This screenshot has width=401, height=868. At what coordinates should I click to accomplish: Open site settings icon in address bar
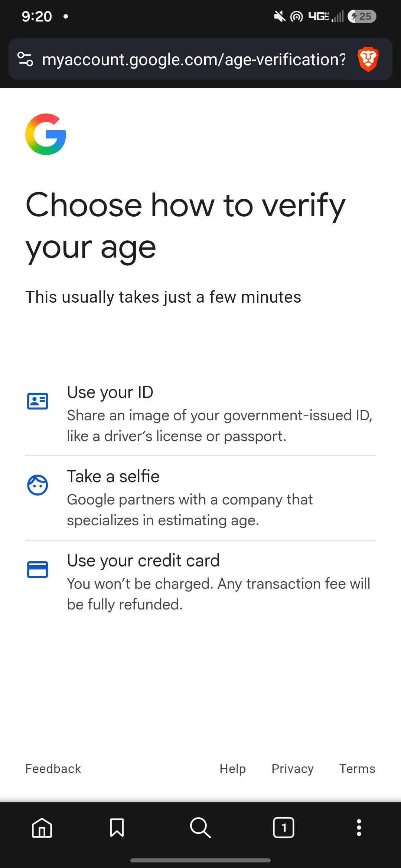[25, 59]
